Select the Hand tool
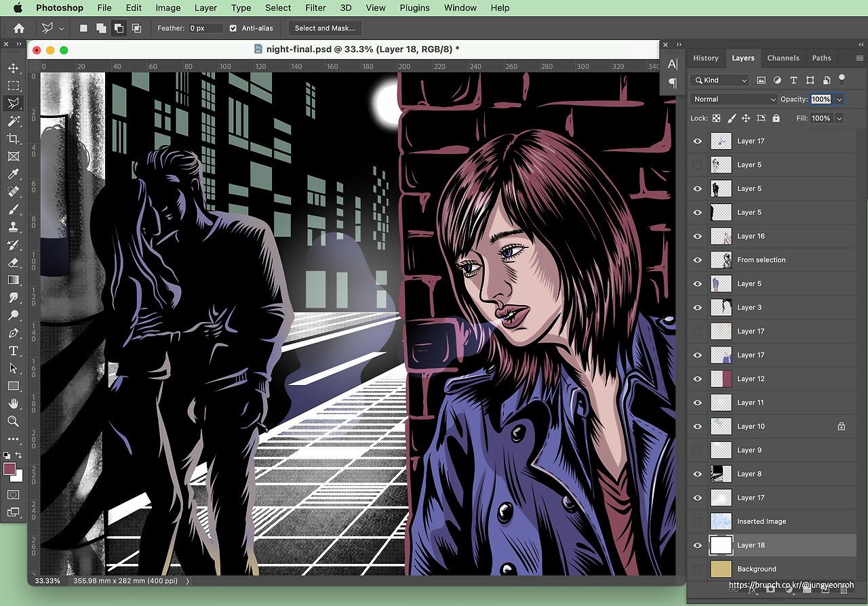This screenshot has width=868, height=606. point(13,403)
